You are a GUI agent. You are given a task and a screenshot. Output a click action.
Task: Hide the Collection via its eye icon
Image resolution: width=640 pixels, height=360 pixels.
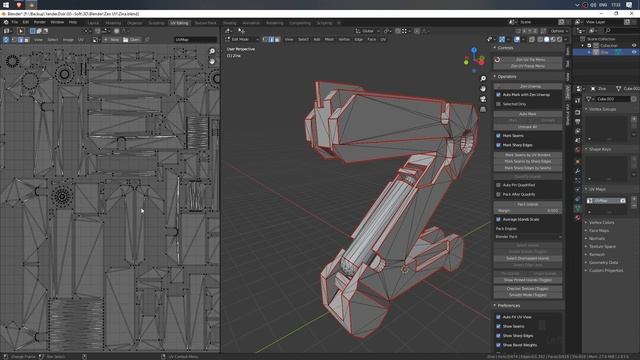[634, 46]
